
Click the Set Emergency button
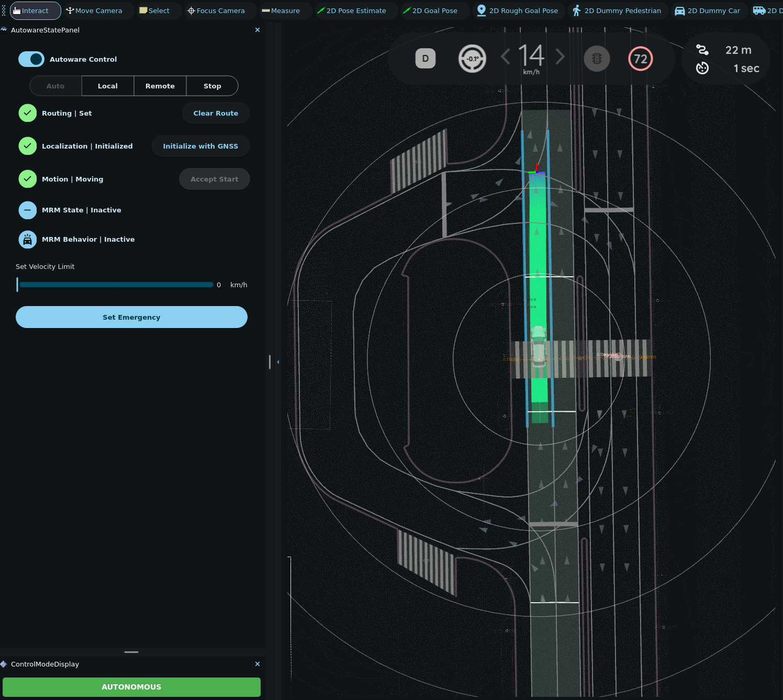131,317
